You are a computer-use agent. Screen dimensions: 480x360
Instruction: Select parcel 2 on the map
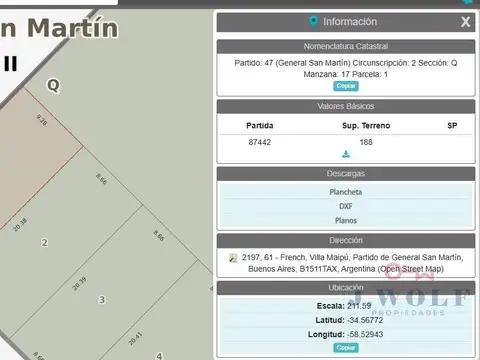[x=44, y=243]
